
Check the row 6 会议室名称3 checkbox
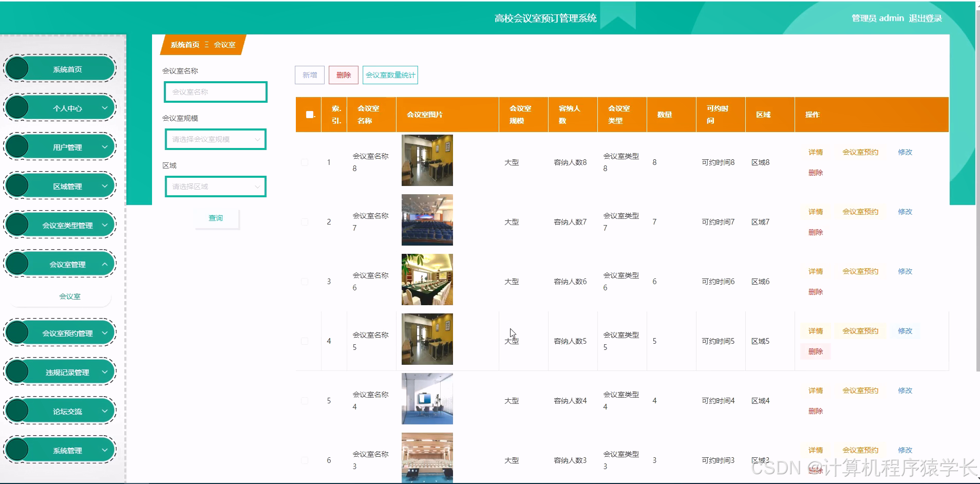[305, 460]
